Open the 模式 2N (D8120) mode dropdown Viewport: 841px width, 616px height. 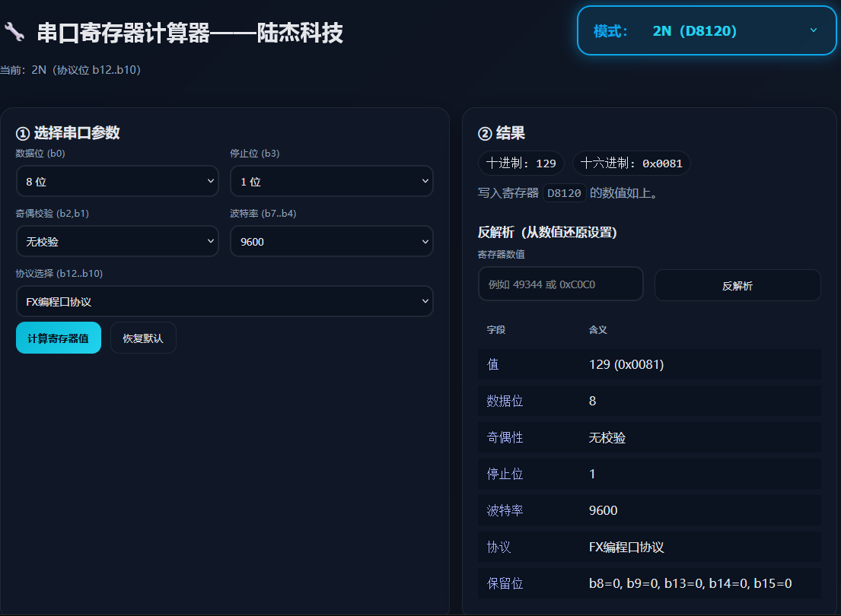click(x=706, y=31)
